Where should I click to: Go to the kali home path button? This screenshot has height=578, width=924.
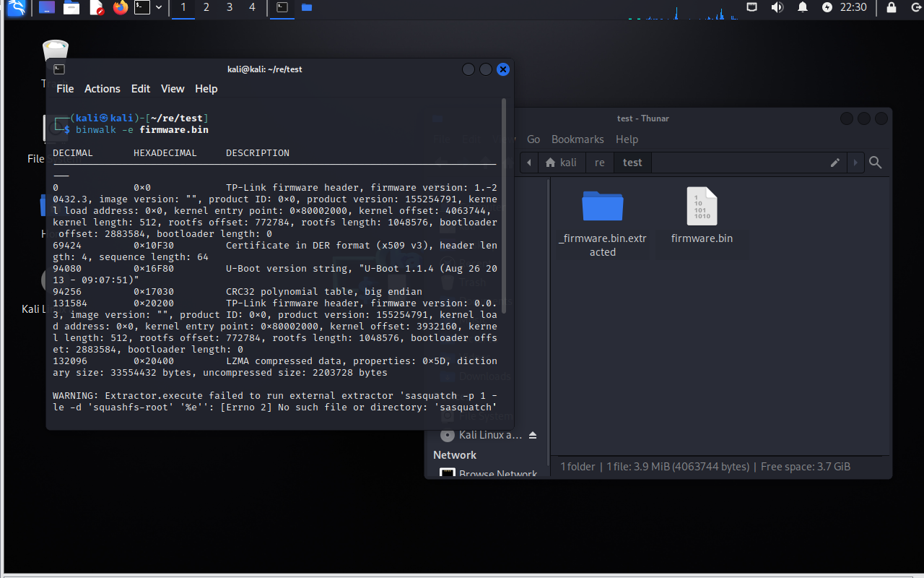561,163
